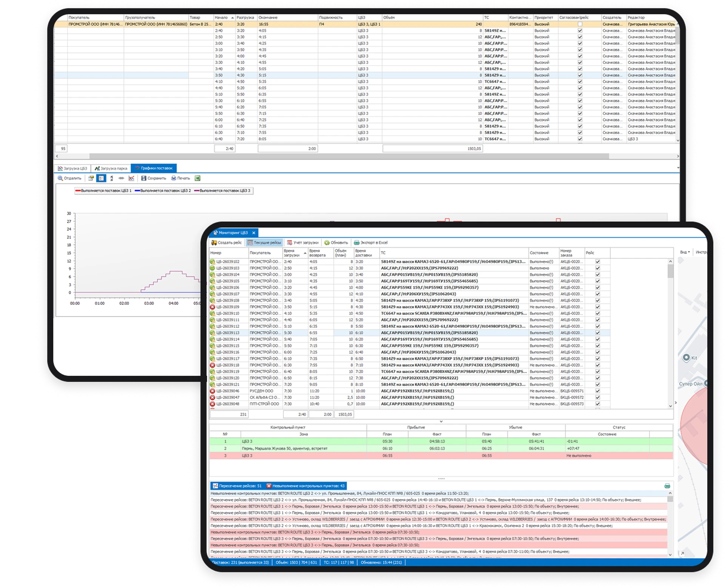Click the Отдалить zoom-out magnifier icon
The image size is (725, 588).
(x=60, y=178)
